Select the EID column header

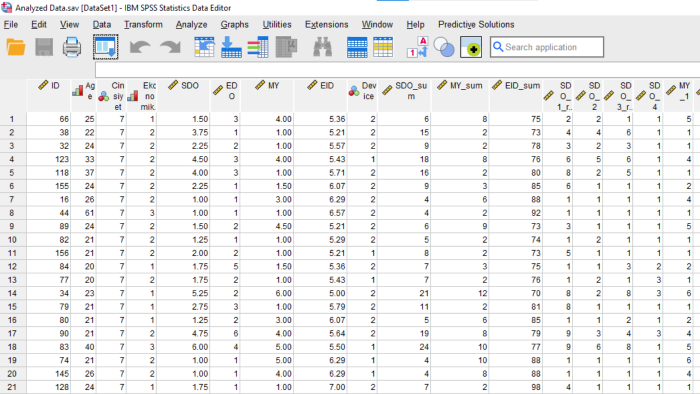(321, 95)
